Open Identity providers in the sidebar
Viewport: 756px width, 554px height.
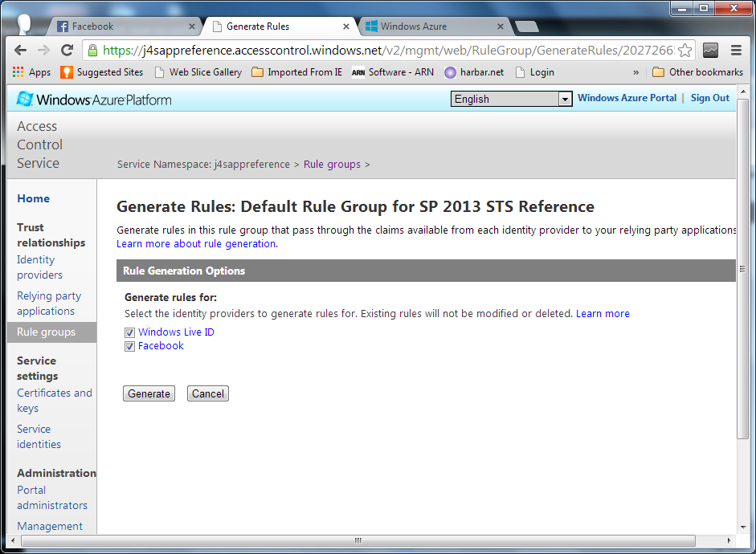[x=39, y=267]
